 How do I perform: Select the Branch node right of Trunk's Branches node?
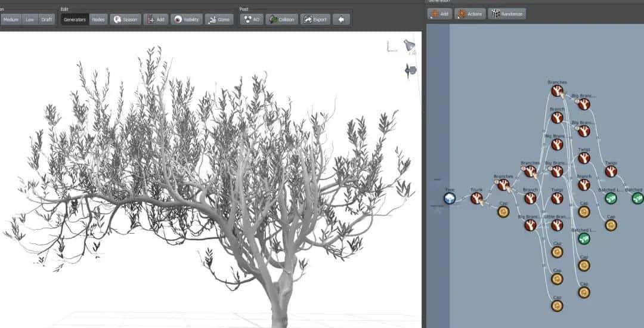tap(530, 198)
